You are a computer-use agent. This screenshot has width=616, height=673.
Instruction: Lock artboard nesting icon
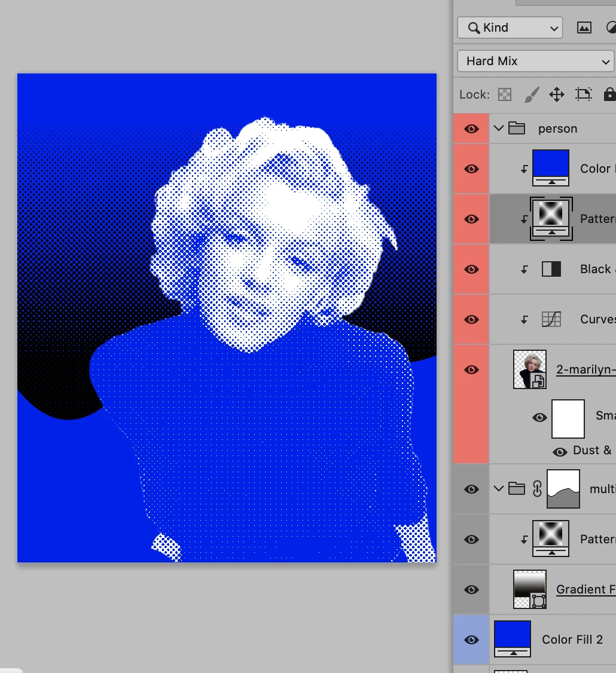pyautogui.click(x=583, y=94)
